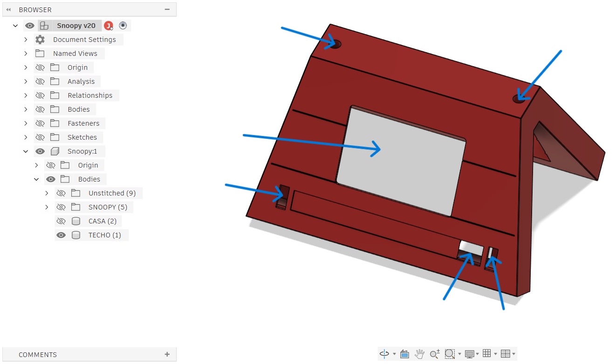Select the Pan hand tool

(419, 354)
